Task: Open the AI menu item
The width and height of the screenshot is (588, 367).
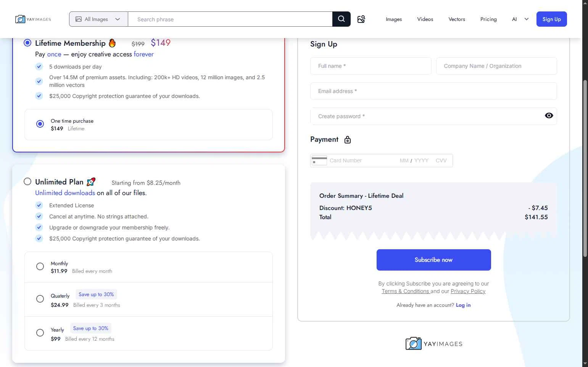Action: point(514,19)
